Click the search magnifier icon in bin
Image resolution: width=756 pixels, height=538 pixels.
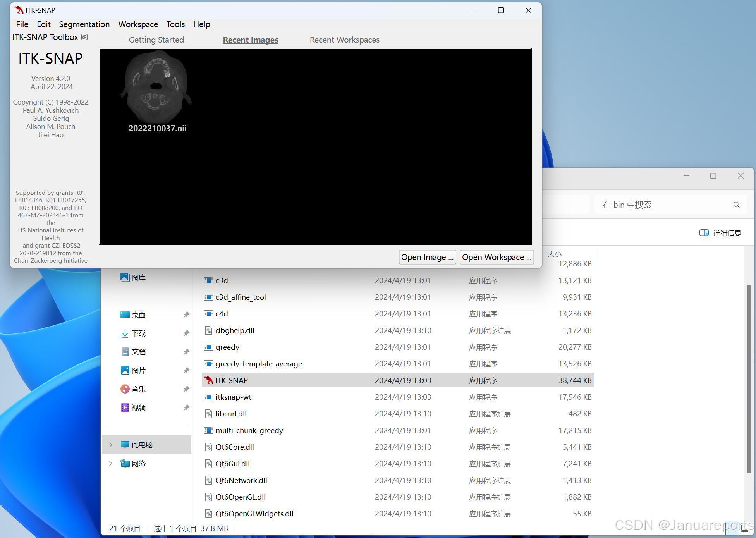(736, 205)
